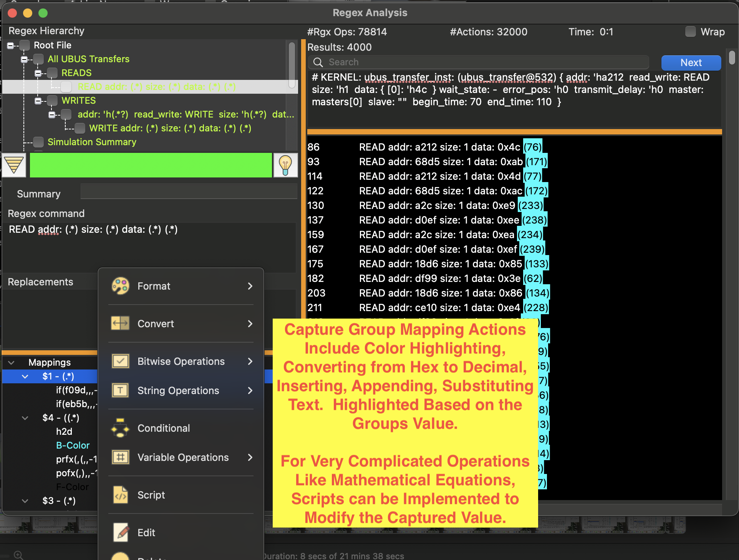This screenshot has width=739, height=560.
Task: Collapse the All UBUS Transfers node
Action: pyautogui.click(x=24, y=60)
